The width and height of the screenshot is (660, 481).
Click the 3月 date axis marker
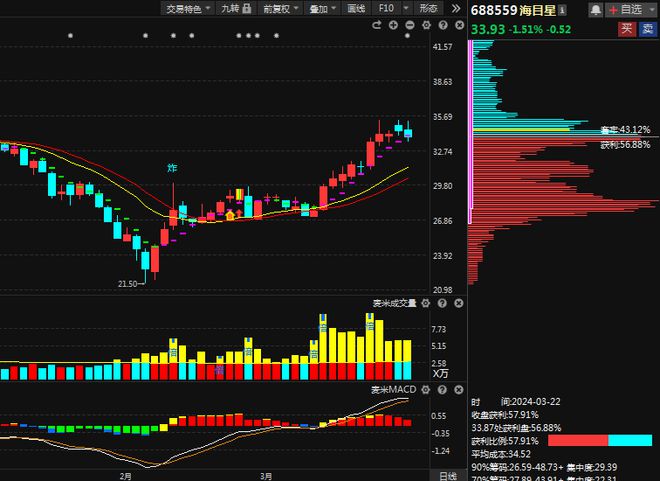coord(266,476)
